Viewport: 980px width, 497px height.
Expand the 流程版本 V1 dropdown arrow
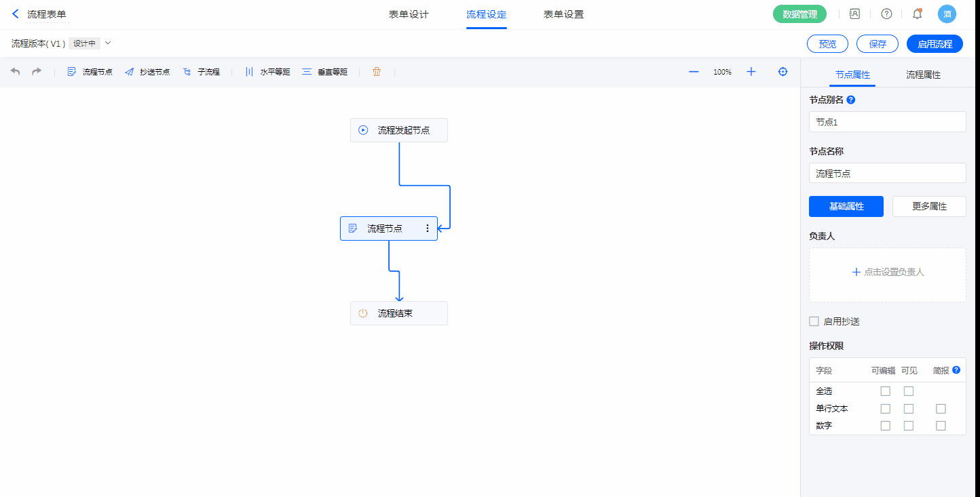click(x=108, y=43)
